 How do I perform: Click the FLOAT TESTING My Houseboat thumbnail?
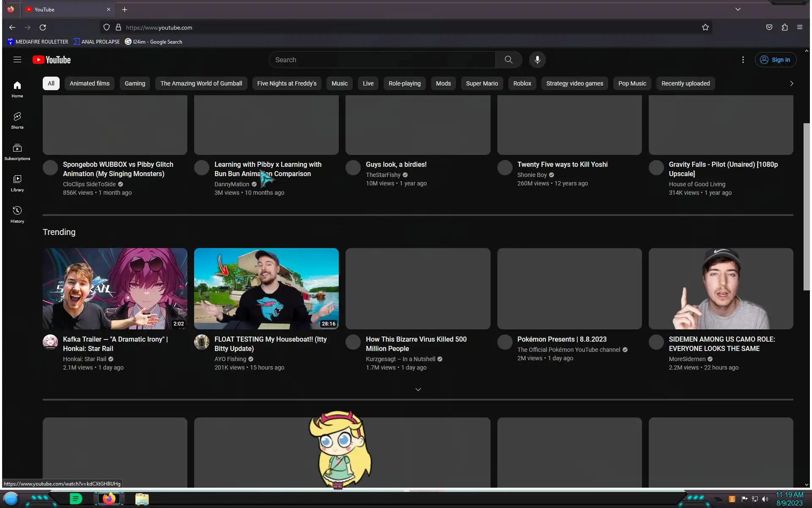tap(266, 288)
